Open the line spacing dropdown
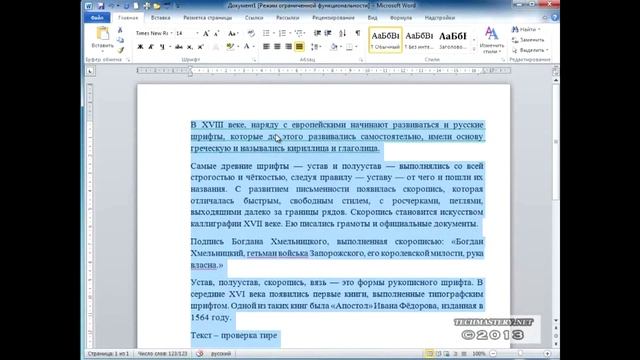 click(x=316, y=47)
